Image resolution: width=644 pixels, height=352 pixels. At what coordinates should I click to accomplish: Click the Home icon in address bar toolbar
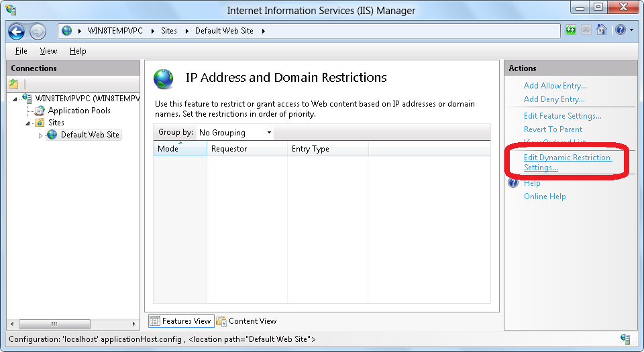click(x=602, y=30)
